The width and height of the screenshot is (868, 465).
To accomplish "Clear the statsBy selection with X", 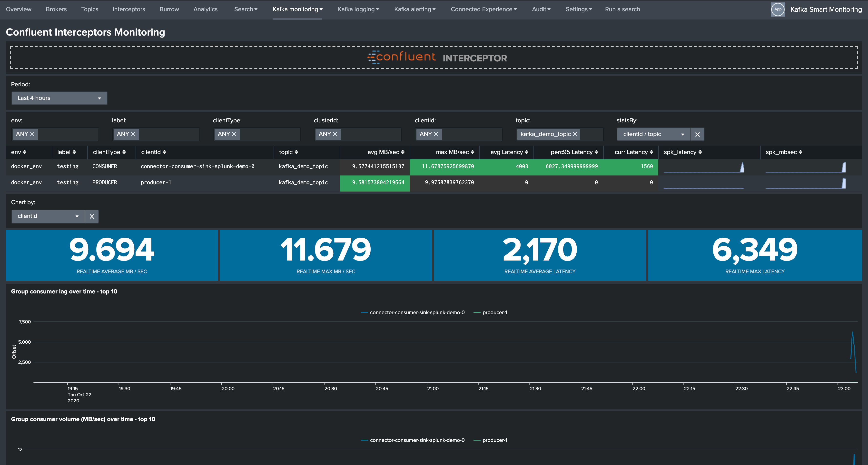I will (698, 134).
